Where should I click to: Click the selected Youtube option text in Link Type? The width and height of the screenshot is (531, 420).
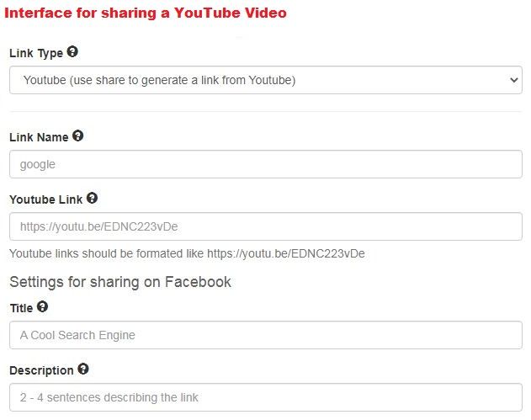[x=159, y=81]
